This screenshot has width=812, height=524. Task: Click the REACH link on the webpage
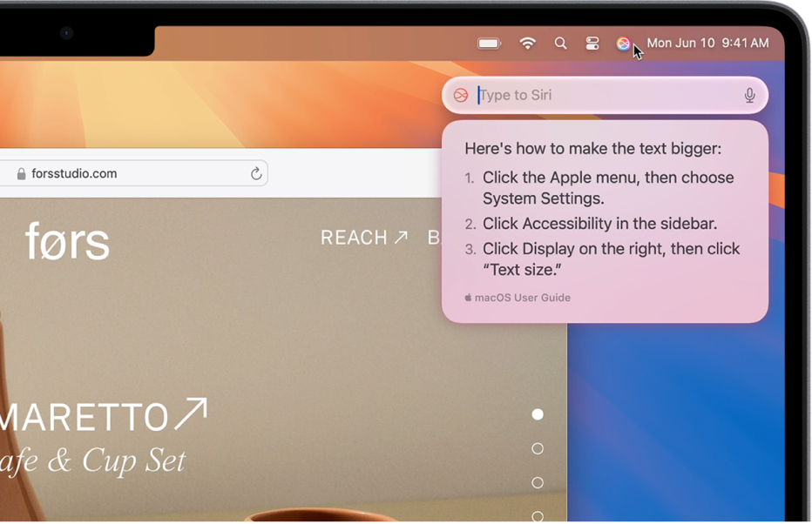(x=363, y=237)
